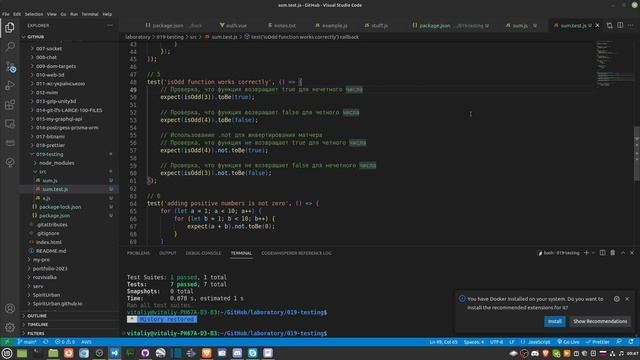640x360 pixels.
Task: Expand the FILTERS section
Action: click(69, 333)
